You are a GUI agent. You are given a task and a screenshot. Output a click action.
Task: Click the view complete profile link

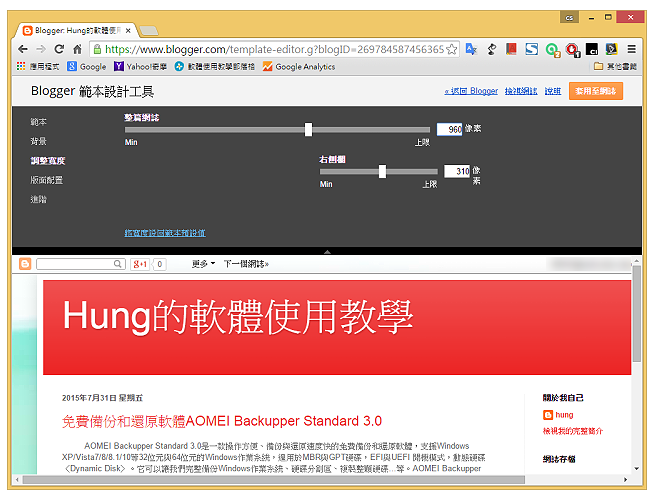(573, 431)
